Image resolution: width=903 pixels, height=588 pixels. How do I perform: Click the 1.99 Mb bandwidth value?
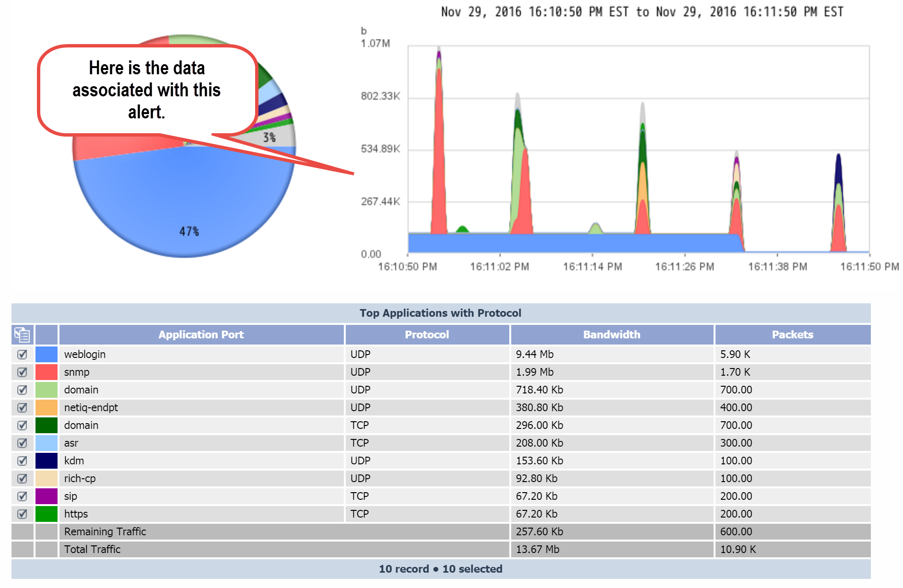[x=535, y=372]
